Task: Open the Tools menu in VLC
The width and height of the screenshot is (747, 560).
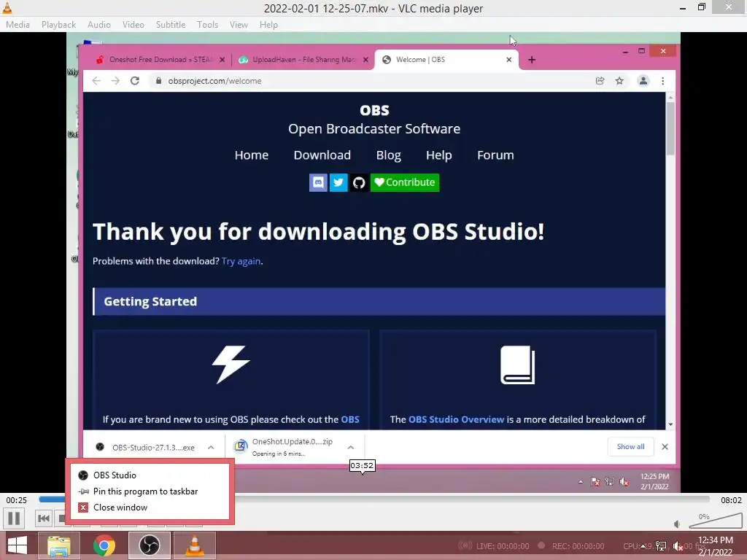Action: point(208,25)
